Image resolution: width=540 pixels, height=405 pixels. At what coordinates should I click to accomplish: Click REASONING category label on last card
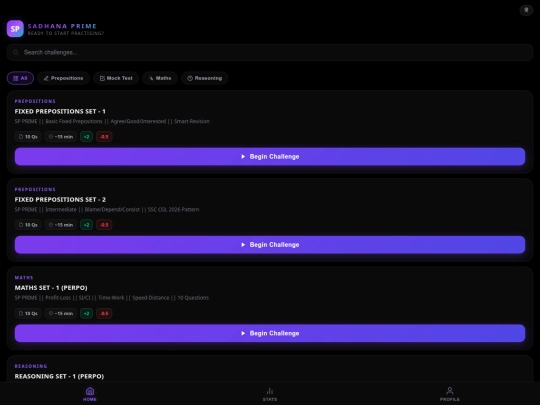click(31, 366)
